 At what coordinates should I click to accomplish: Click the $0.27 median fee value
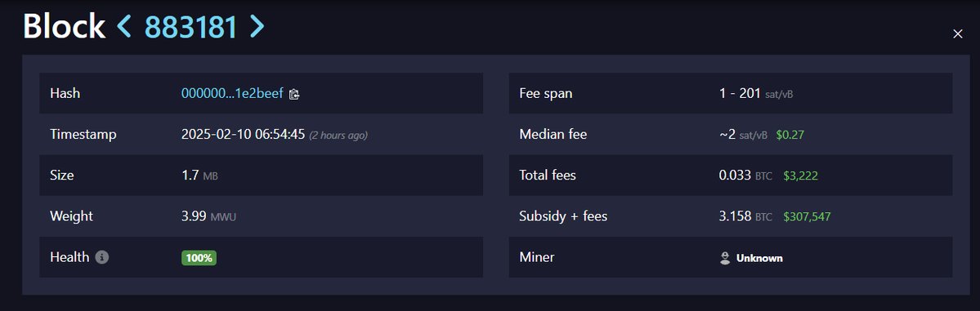[x=790, y=134]
